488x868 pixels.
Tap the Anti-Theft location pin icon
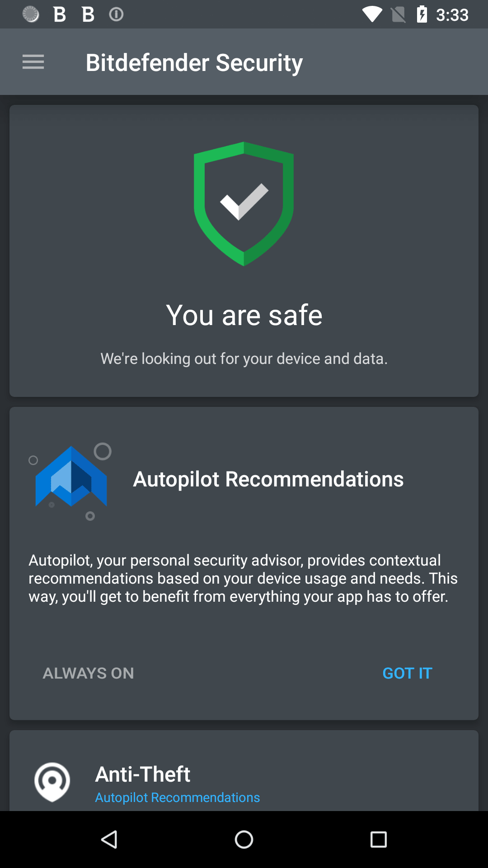(52, 782)
